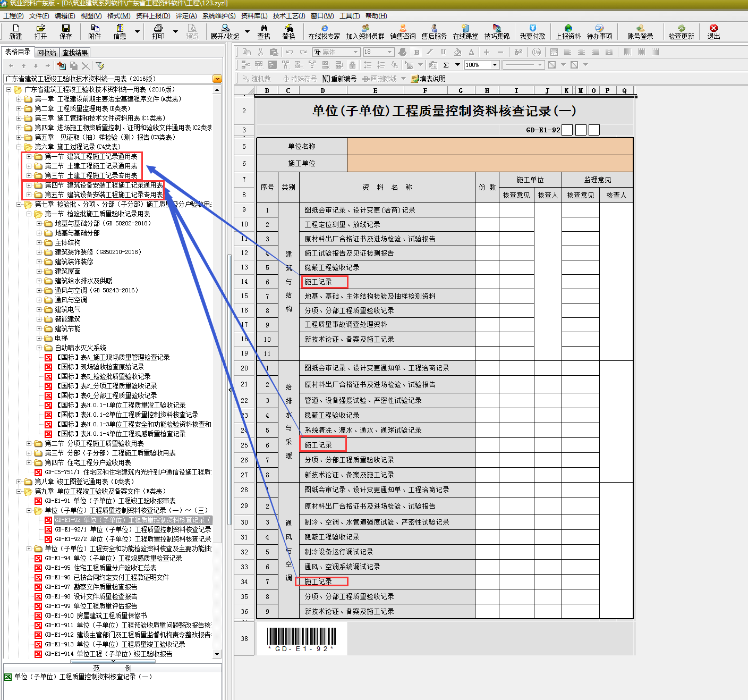748x700 pixels.
Task: Click the first empty box beside GD-E1-92
Action: pos(567,130)
